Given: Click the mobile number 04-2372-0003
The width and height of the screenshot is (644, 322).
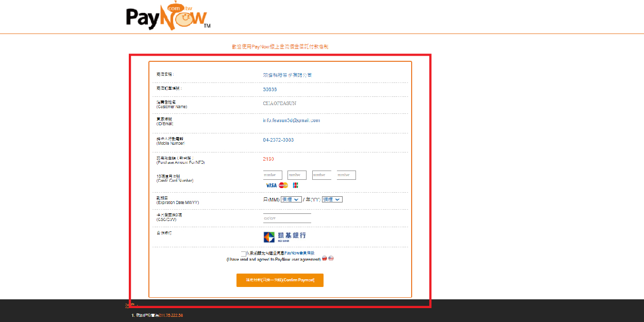Looking at the screenshot, I should click(x=278, y=140).
